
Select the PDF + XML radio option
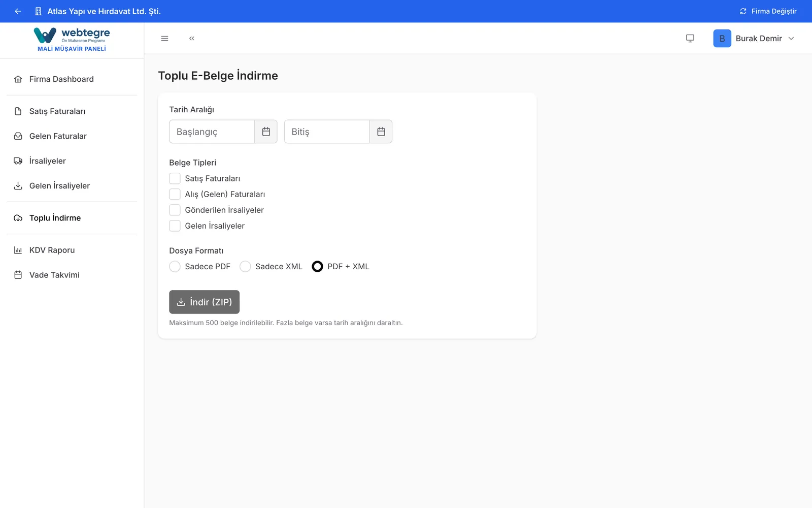coord(317,266)
